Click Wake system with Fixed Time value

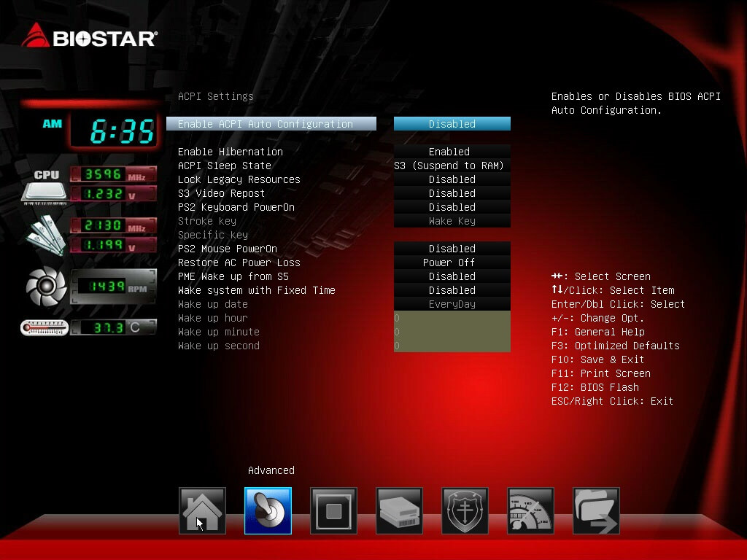[452, 290]
